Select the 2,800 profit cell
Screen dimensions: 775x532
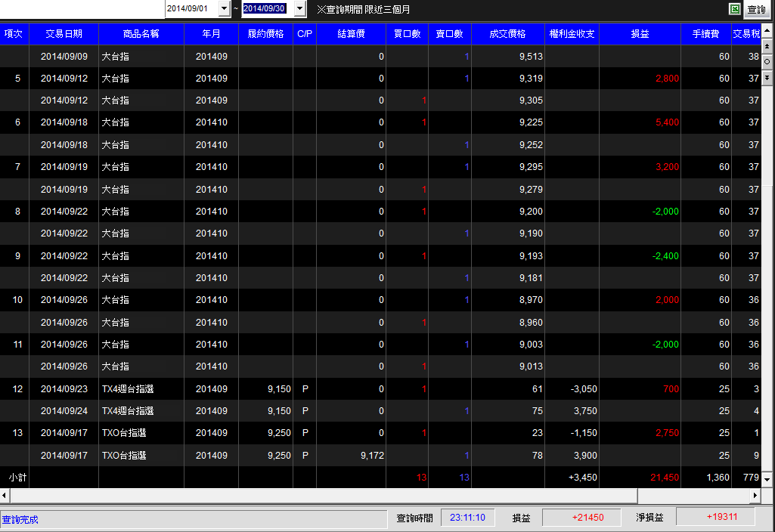pyautogui.click(x=640, y=79)
